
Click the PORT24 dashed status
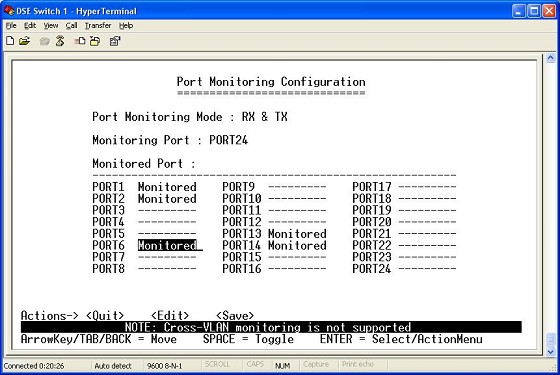[x=427, y=269]
